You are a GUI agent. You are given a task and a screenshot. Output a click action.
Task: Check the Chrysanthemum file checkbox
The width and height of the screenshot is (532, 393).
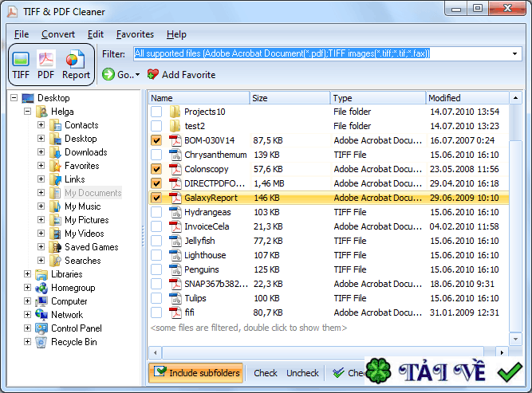point(156,155)
